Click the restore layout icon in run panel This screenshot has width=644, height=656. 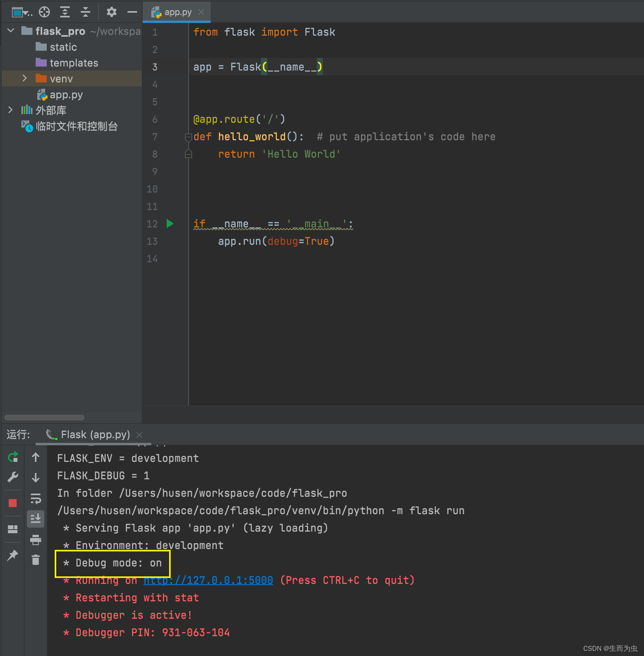tap(13, 529)
